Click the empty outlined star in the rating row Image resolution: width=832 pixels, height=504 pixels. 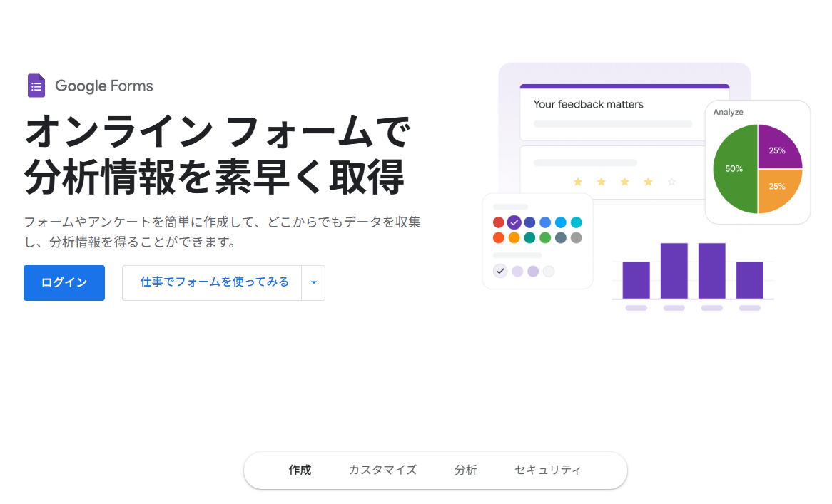pos(671,182)
